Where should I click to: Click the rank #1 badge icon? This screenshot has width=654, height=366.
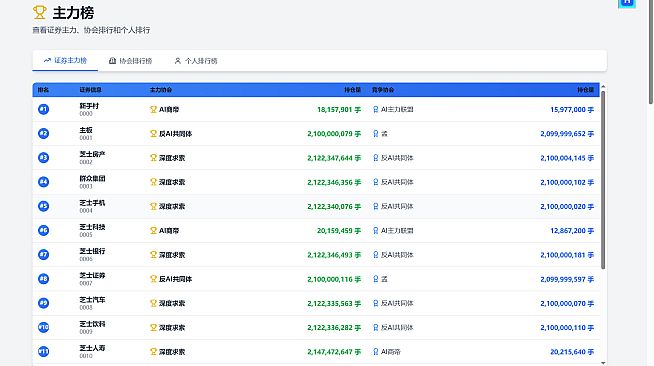[43, 109]
